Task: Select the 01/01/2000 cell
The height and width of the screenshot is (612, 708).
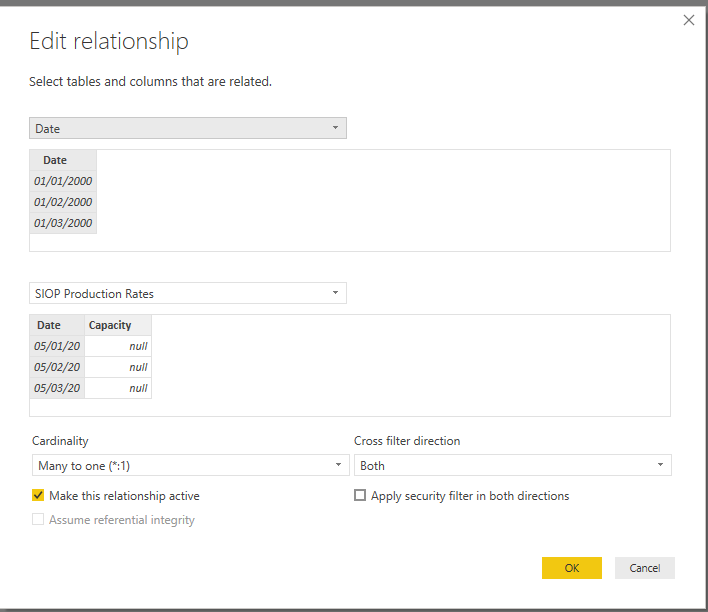Action: tap(63, 181)
